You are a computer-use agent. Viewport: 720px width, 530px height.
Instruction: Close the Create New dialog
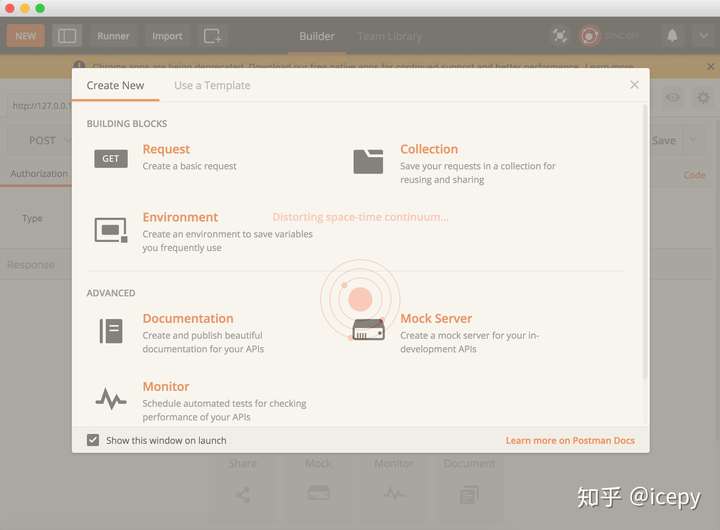pyautogui.click(x=634, y=85)
